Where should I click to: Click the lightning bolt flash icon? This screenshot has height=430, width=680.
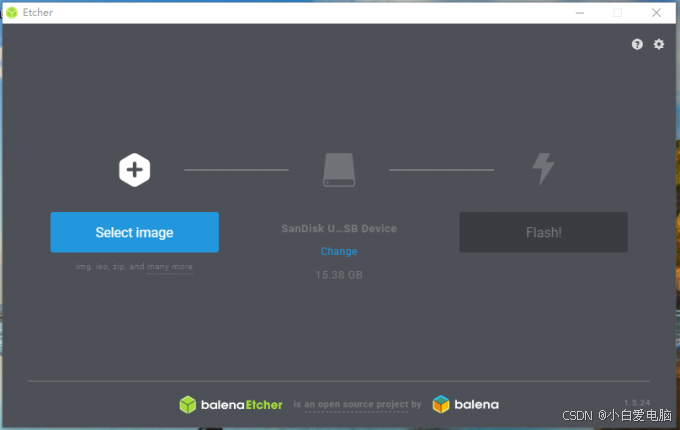543,169
